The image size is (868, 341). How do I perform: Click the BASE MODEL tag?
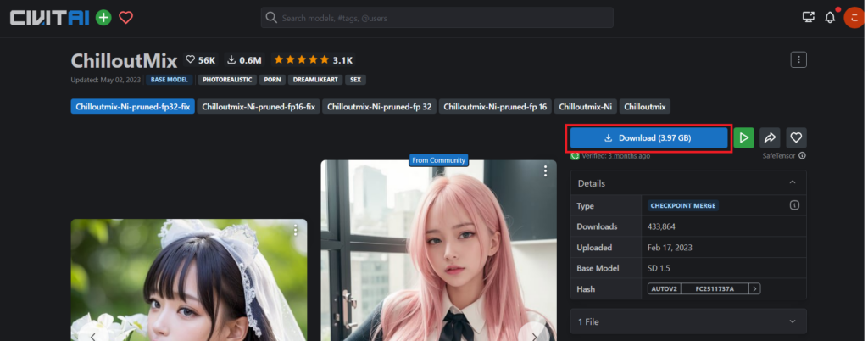pyautogui.click(x=170, y=80)
